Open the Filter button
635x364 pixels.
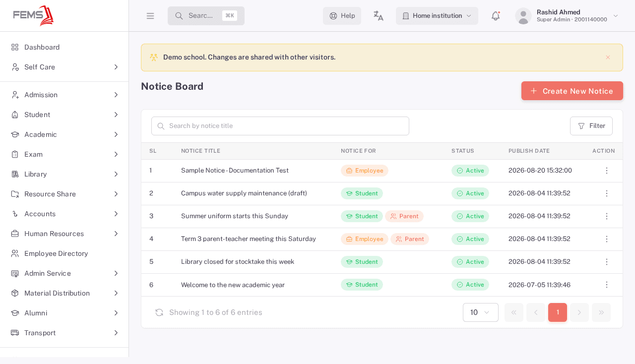click(591, 126)
